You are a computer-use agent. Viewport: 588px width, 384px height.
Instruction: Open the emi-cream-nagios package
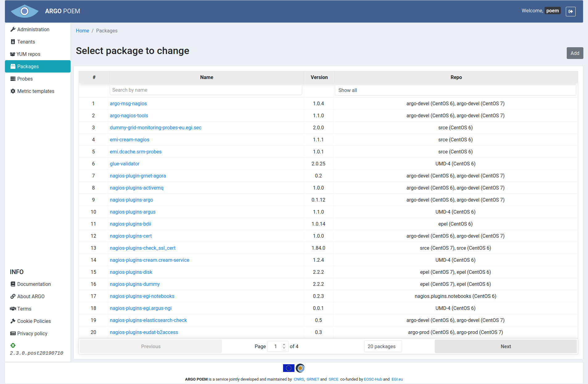click(x=130, y=140)
